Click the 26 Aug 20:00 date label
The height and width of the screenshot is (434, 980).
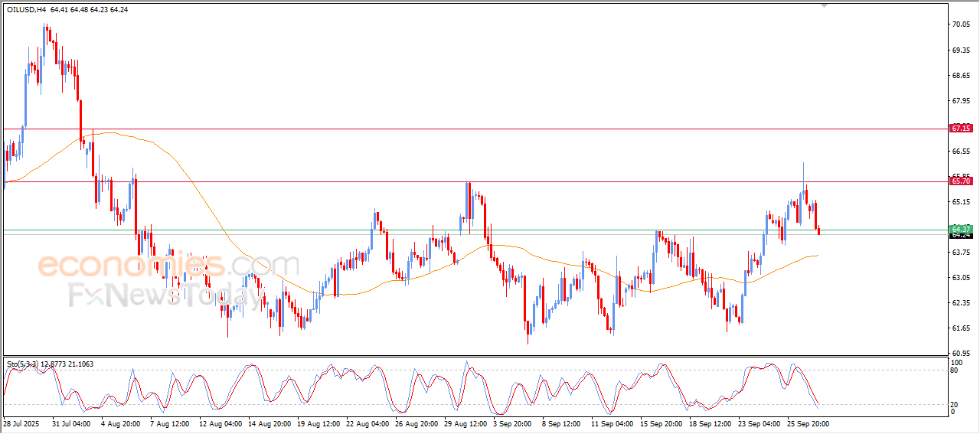point(416,423)
